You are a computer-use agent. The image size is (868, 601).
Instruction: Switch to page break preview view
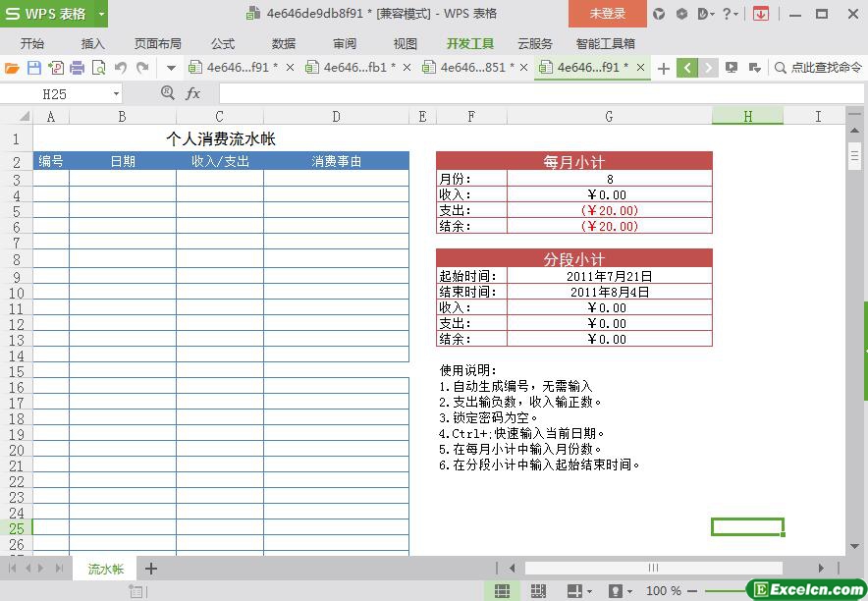tap(538, 590)
